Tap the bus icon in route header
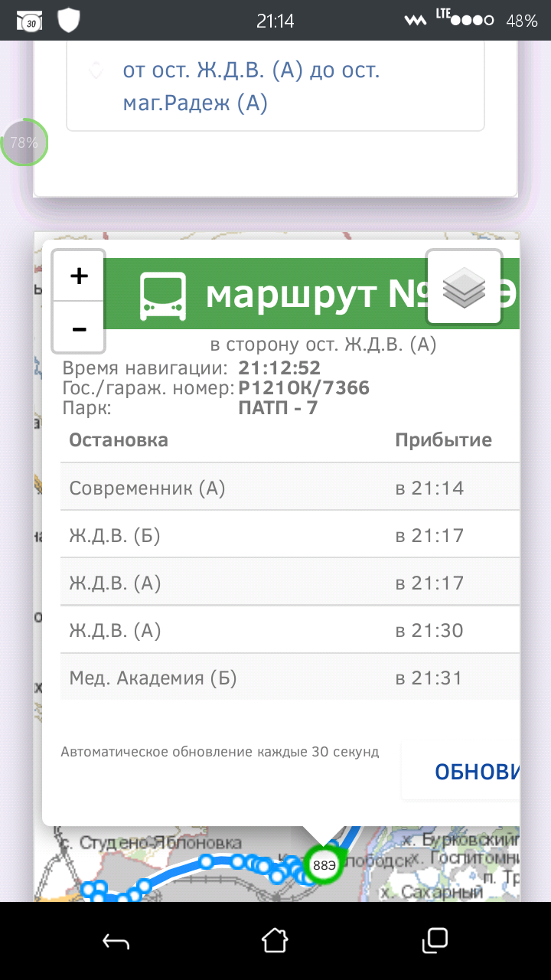This screenshot has width=551, height=980. pos(163,296)
